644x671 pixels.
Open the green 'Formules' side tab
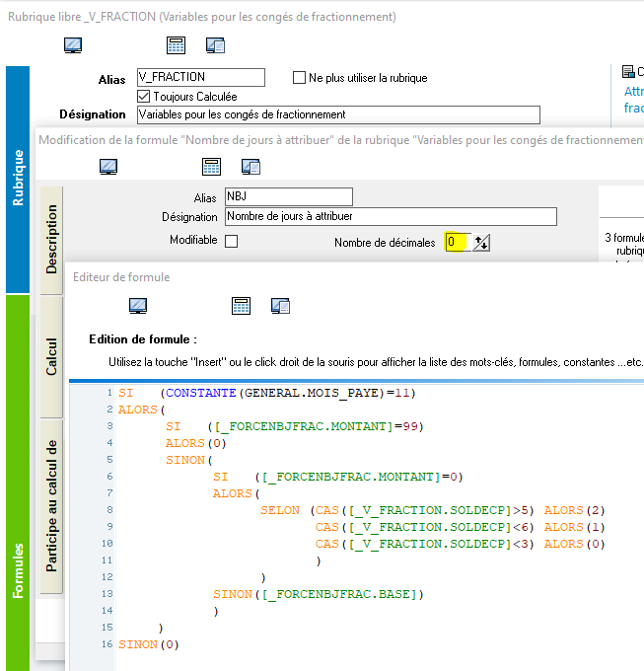[18, 570]
